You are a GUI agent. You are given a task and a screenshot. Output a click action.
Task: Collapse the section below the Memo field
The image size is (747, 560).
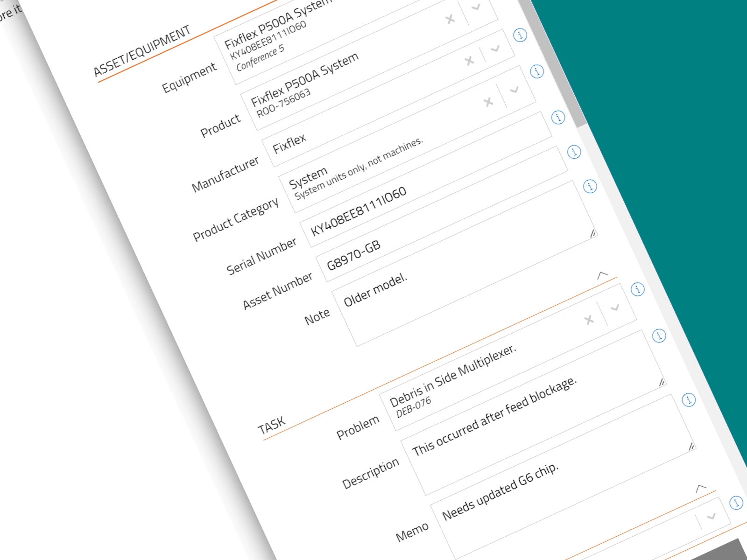click(x=701, y=488)
